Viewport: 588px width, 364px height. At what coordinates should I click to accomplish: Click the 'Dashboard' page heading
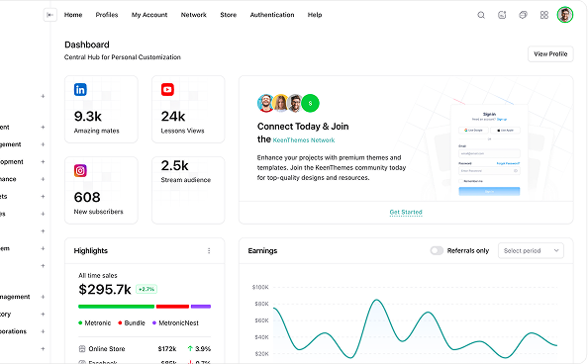(x=87, y=45)
